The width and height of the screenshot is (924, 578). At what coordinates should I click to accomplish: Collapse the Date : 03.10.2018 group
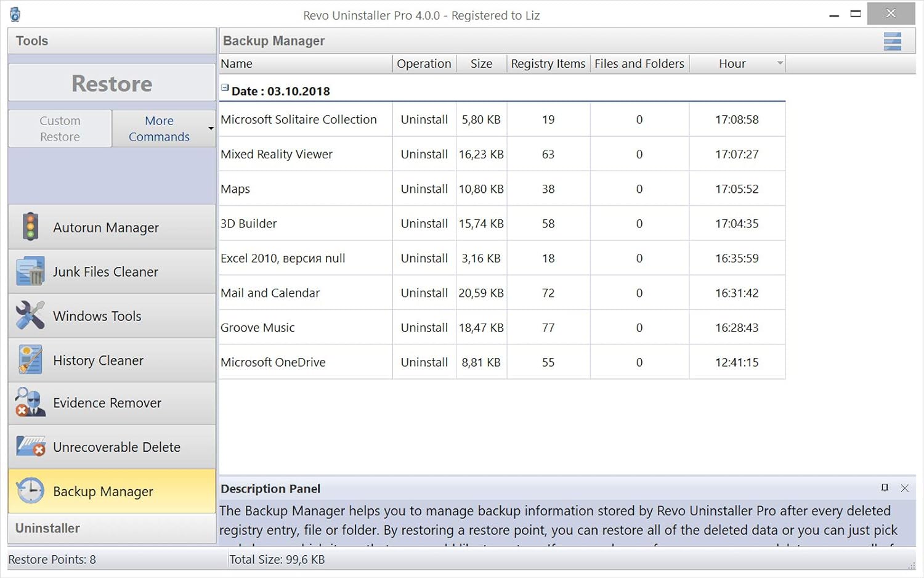[x=225, y=88]
